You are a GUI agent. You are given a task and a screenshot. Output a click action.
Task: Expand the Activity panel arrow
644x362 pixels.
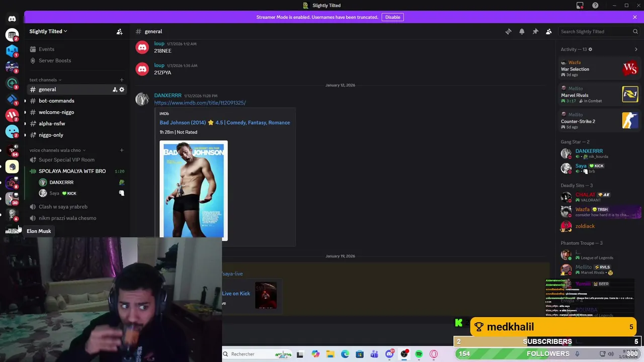[x=636, y=49]
